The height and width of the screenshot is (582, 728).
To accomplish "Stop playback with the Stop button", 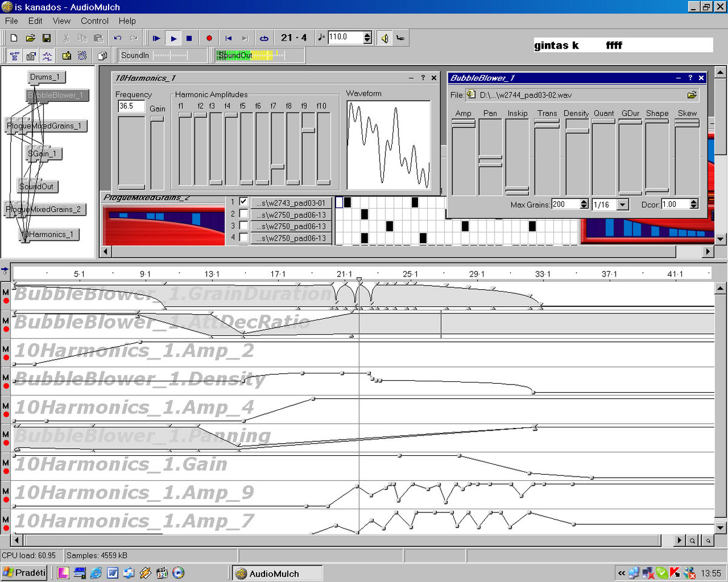I will click(189, 38).
